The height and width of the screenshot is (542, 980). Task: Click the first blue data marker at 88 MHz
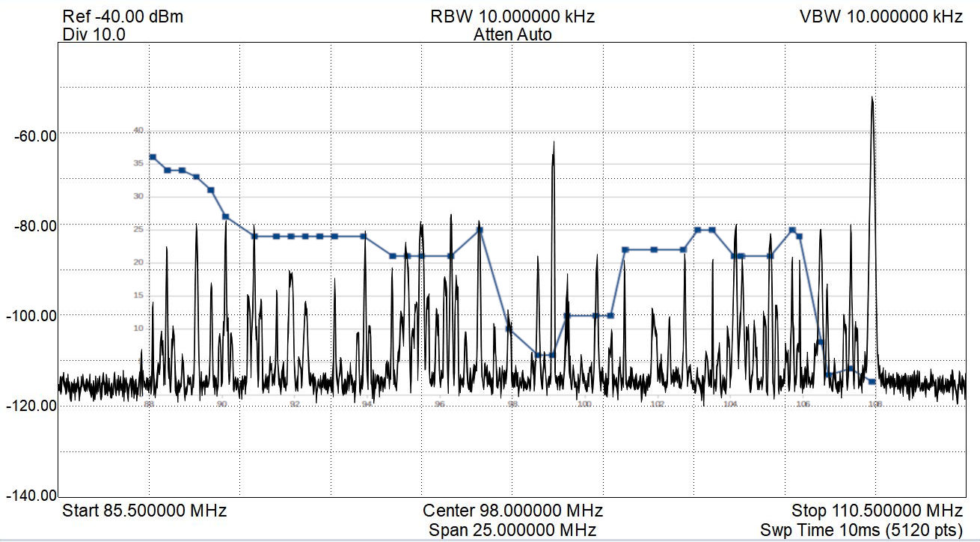click(x=153, y=157)
